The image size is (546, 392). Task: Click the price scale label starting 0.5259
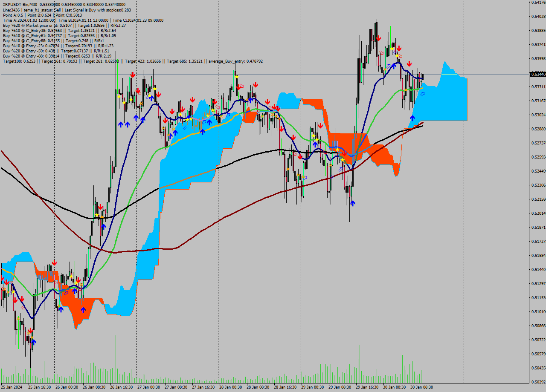pyautogui.click(x=538, y=157)
